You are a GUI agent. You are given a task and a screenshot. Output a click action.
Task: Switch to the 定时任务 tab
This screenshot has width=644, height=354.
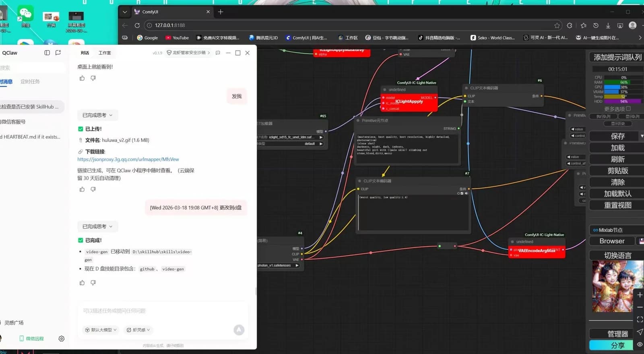(x=30, y=82)
